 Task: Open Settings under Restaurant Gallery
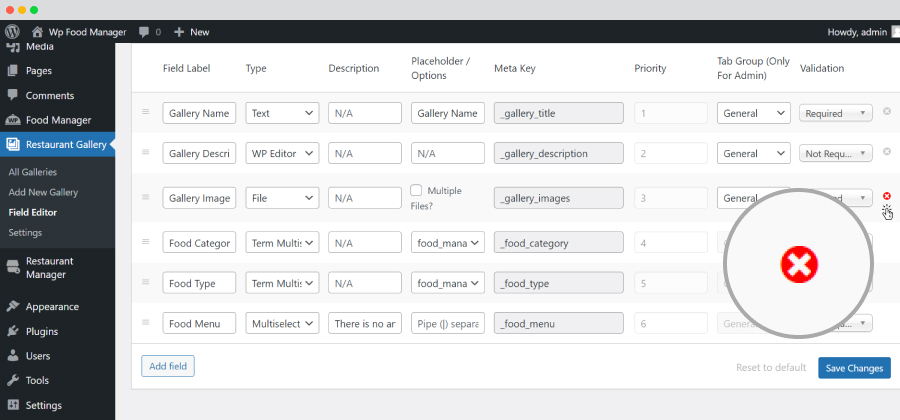click(25, 232)
